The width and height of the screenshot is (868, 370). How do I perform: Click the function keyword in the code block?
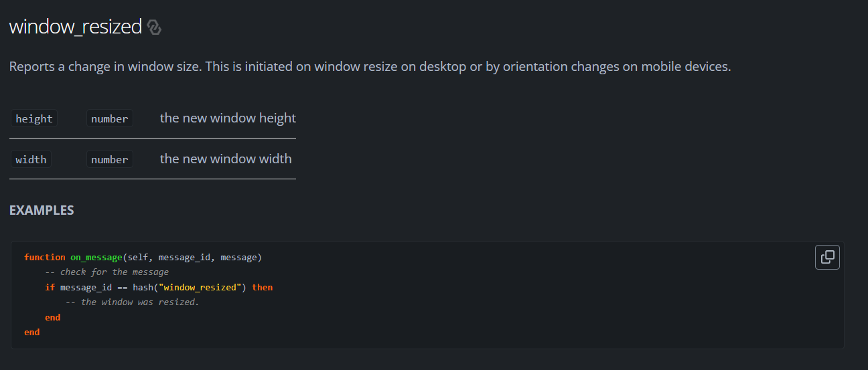[44, 257]
